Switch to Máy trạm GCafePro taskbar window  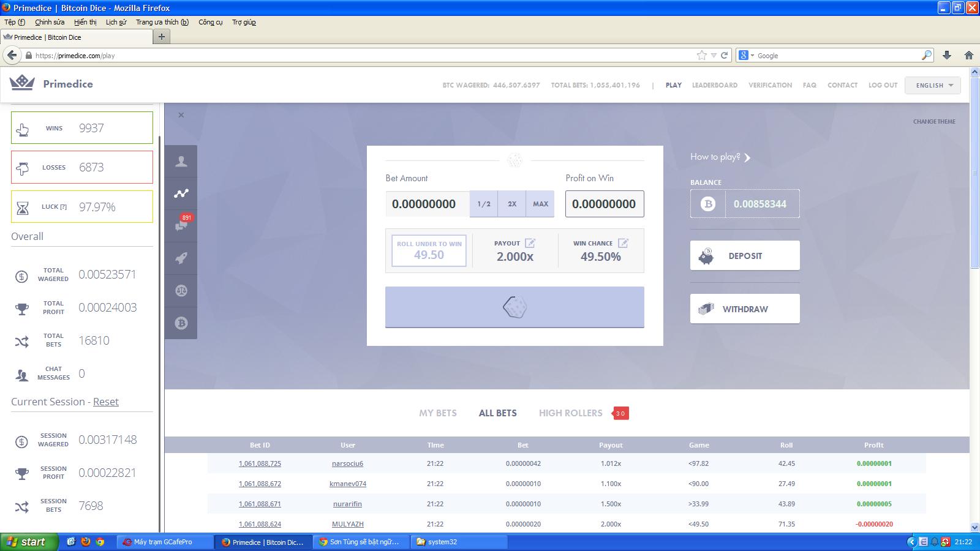pos(164,542)
